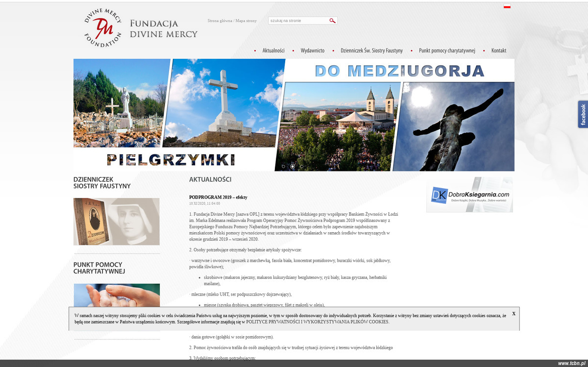Open the DobraKsiegarnia.com banner
Screen dimensions: 588x367
(x=469, y=195)
